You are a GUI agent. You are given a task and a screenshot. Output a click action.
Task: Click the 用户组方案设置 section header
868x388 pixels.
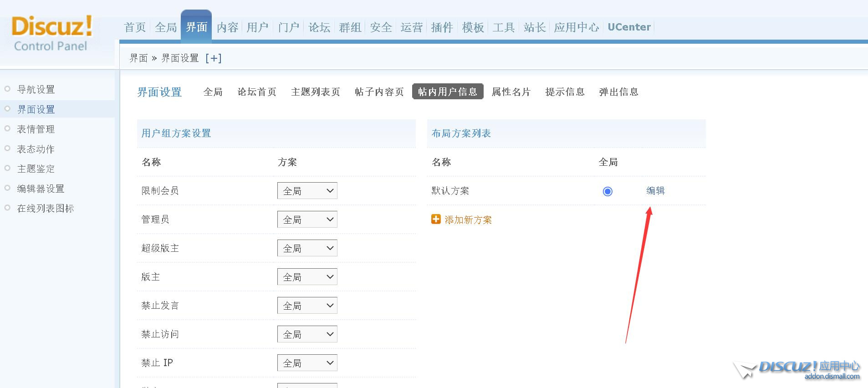176,133
